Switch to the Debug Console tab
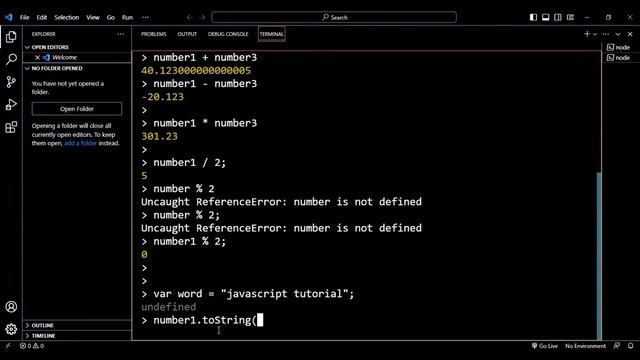 [x=228, y=34]
